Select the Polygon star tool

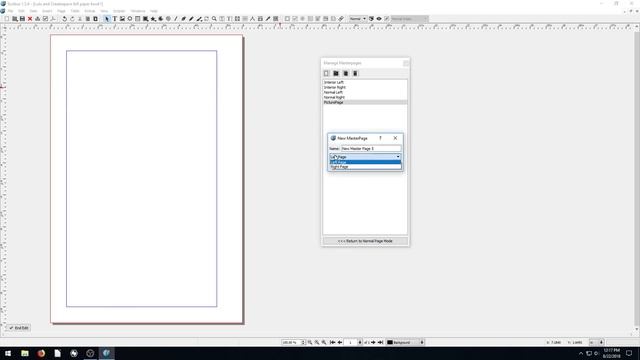pos(153,19)
